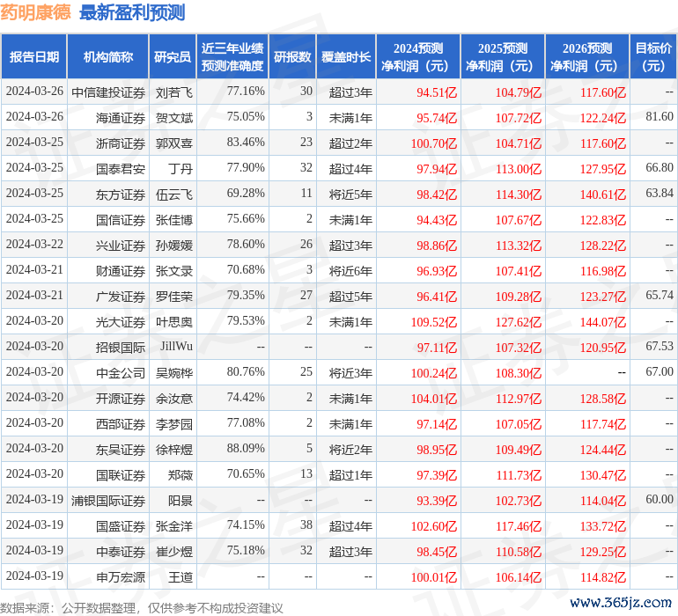Viewport: 678px width, 616px height.
Task: Click accuracy value 69.28%
Action: point(246,194)
